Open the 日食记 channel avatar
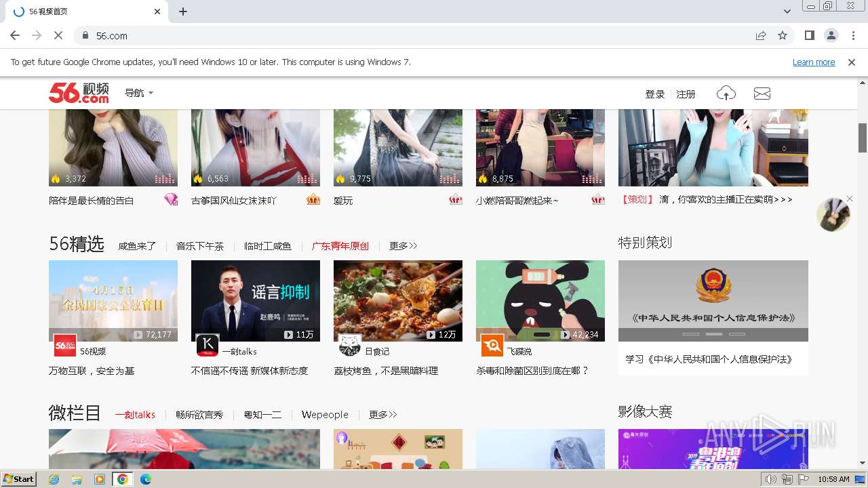This screenshot has width=868, height=488. coord(350,346)
